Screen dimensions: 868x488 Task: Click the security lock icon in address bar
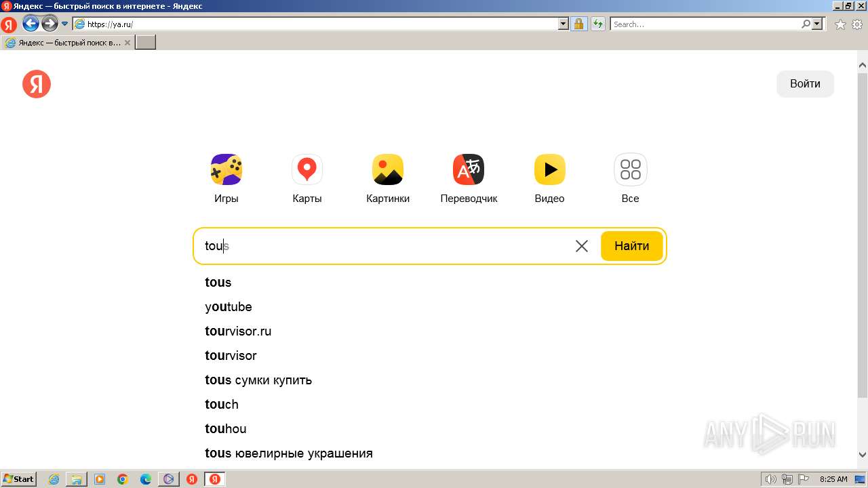click(578, 24)
